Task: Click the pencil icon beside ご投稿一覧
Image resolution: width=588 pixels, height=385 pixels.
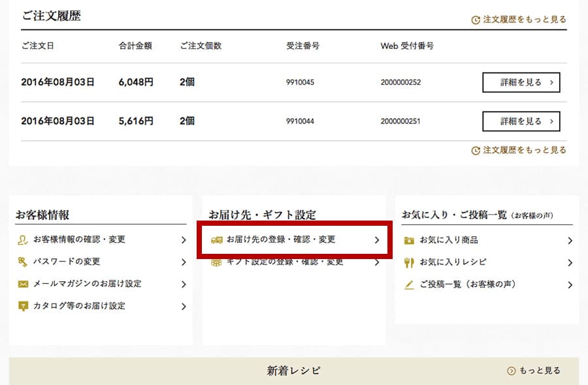Action: 409,285
